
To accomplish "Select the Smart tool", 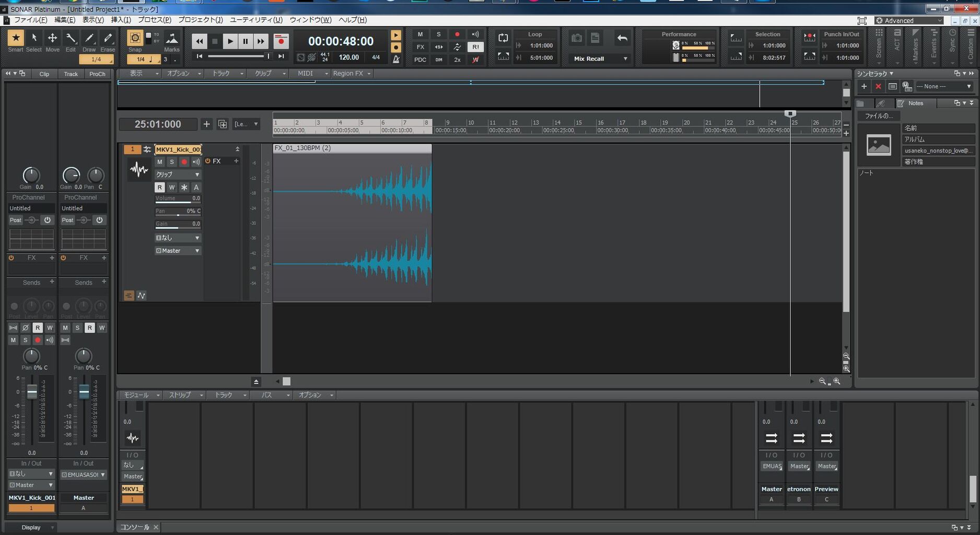I will tap(16, 38).
